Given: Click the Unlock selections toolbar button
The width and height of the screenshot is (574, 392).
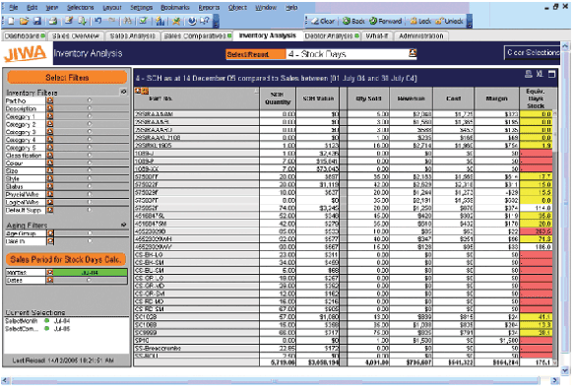Looking at the screenshot, I should [x=449, y=22].
